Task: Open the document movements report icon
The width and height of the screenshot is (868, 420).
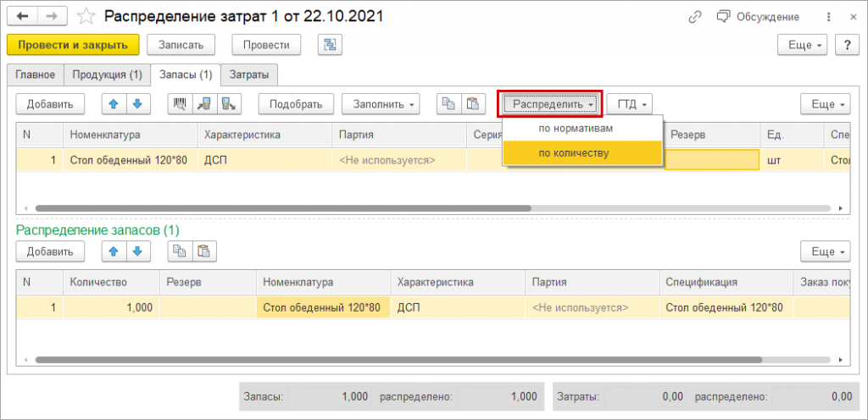Action: coord(328,45)
